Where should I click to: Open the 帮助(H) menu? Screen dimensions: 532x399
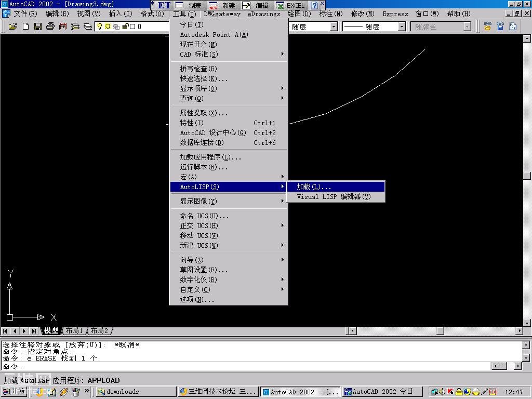click(x=459, y=14)
